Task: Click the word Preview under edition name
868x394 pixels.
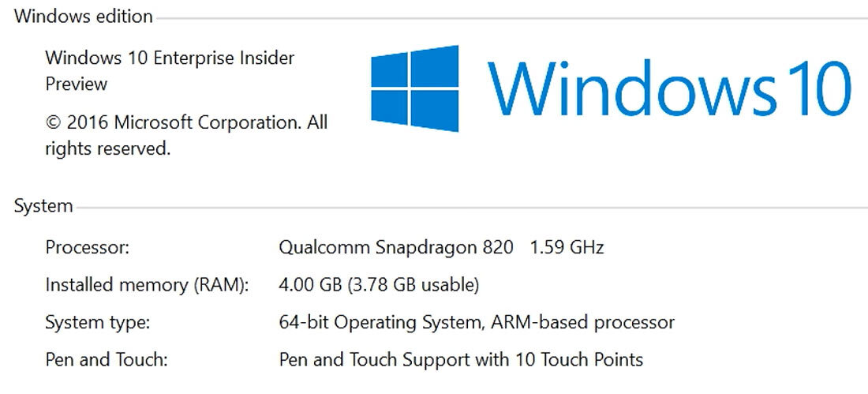Action: 76,84
